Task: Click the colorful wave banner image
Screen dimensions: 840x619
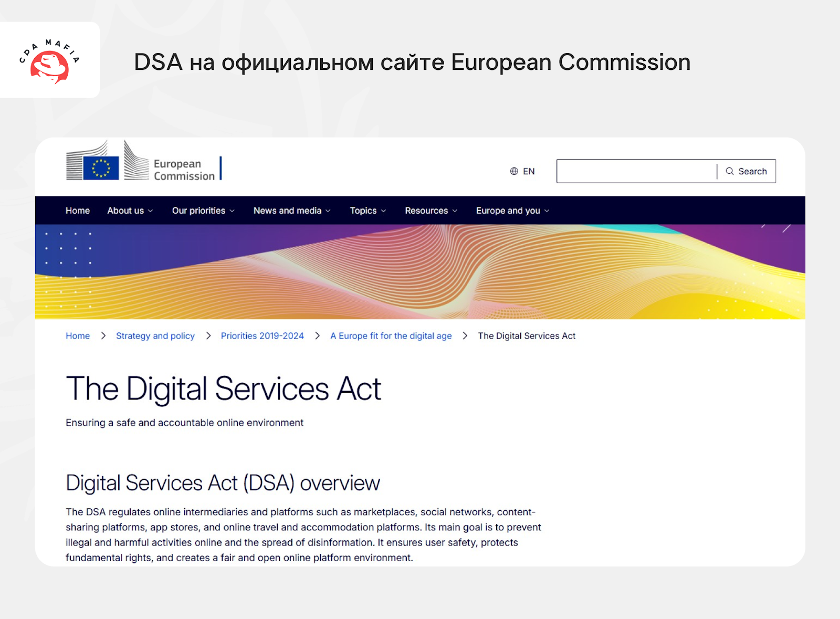Action: point(420,272)
